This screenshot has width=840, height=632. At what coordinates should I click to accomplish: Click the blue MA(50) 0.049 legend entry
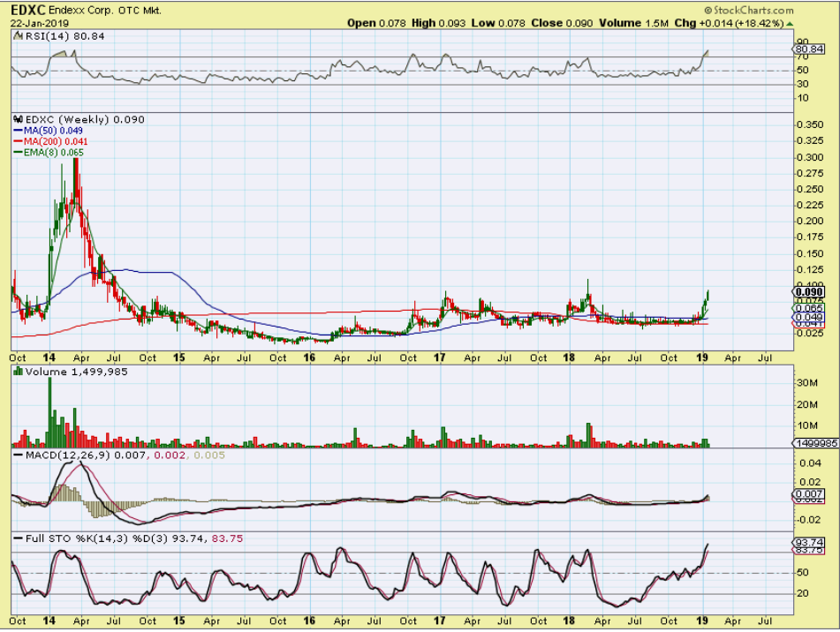pyautogui.click(x=49, y=131)
